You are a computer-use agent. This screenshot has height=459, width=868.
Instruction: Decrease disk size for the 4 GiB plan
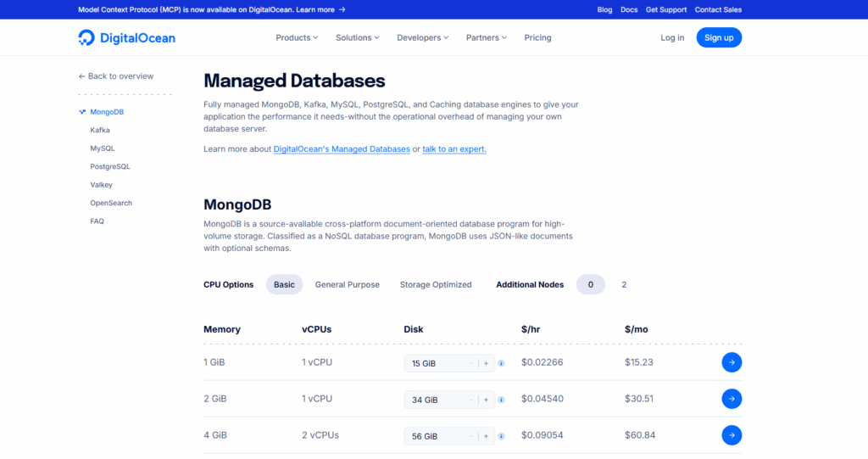click(471, 436)
